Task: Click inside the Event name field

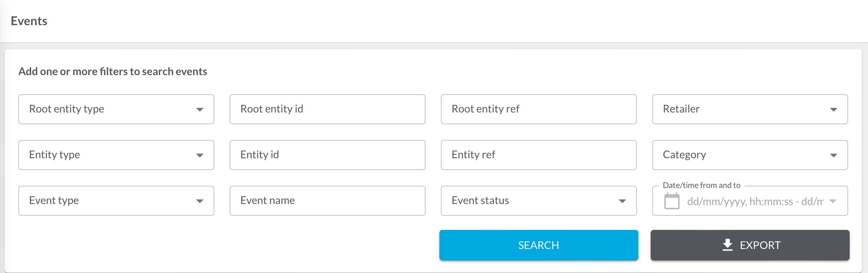Action: click(x=327, y=201)
